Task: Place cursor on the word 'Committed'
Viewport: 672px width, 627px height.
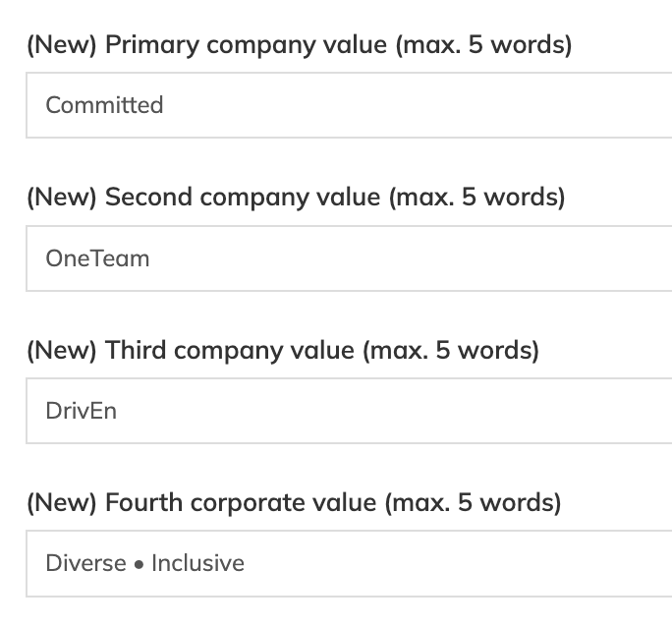Action: 104,105
